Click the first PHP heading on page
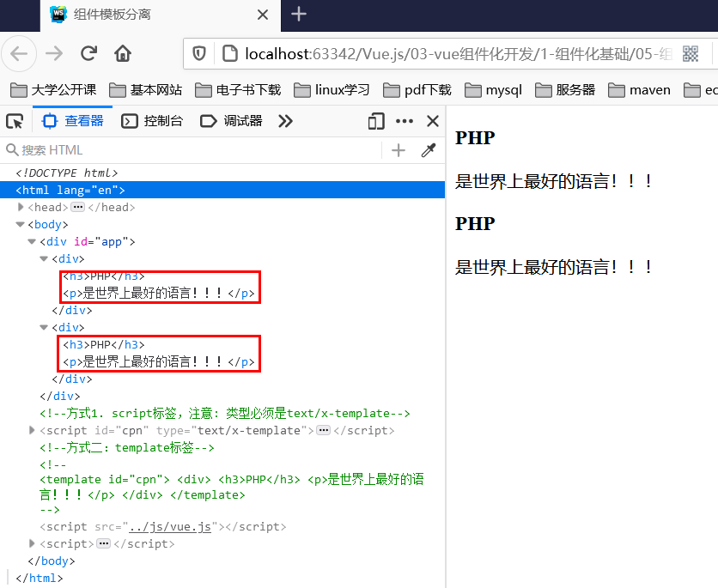 [x=475, y=137]
